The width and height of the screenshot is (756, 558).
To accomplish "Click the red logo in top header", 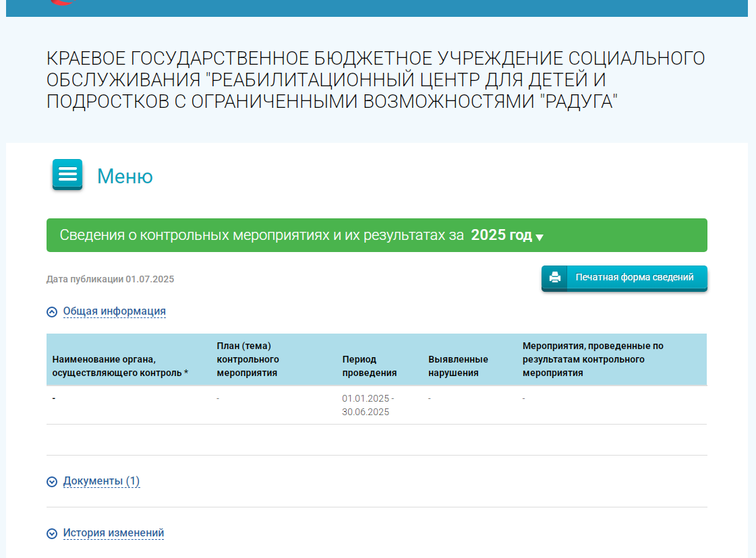I will pyautogui.click(x=62, y=3).
